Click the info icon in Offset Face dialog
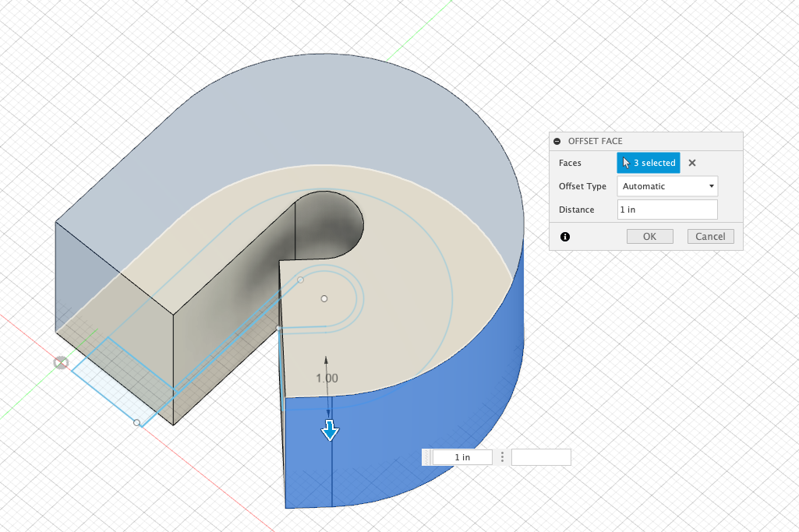799x532 pixels. (565, 237)
